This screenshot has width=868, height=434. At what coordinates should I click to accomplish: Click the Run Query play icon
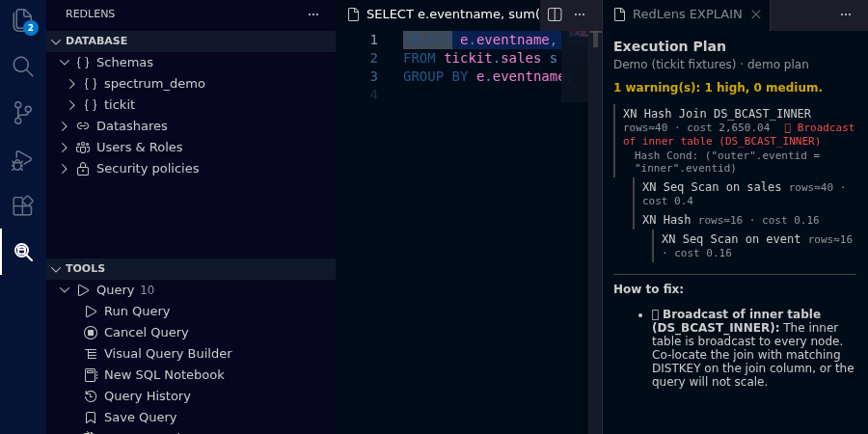tap(91, 312)
